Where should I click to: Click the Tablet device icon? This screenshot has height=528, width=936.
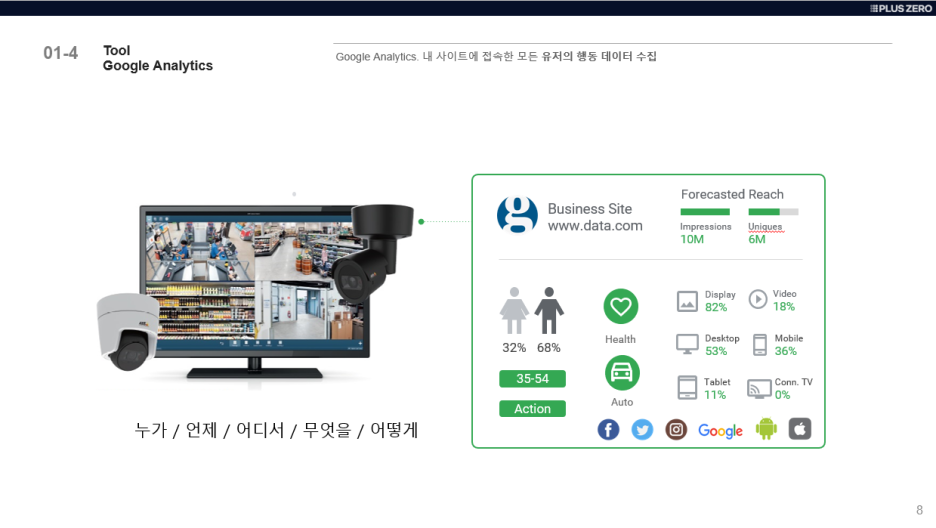pyautogui.click(x=687, y=388)
